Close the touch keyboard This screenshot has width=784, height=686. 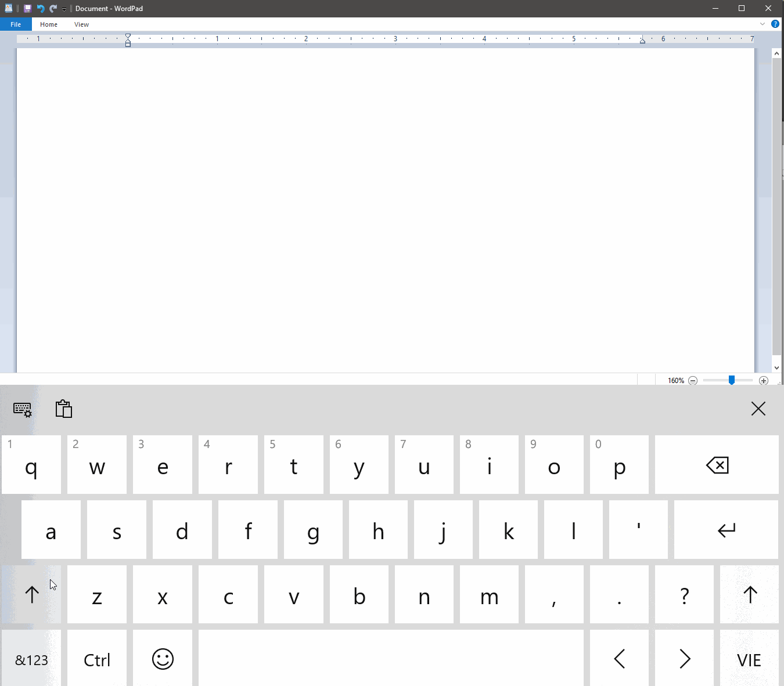pos(758,409)
